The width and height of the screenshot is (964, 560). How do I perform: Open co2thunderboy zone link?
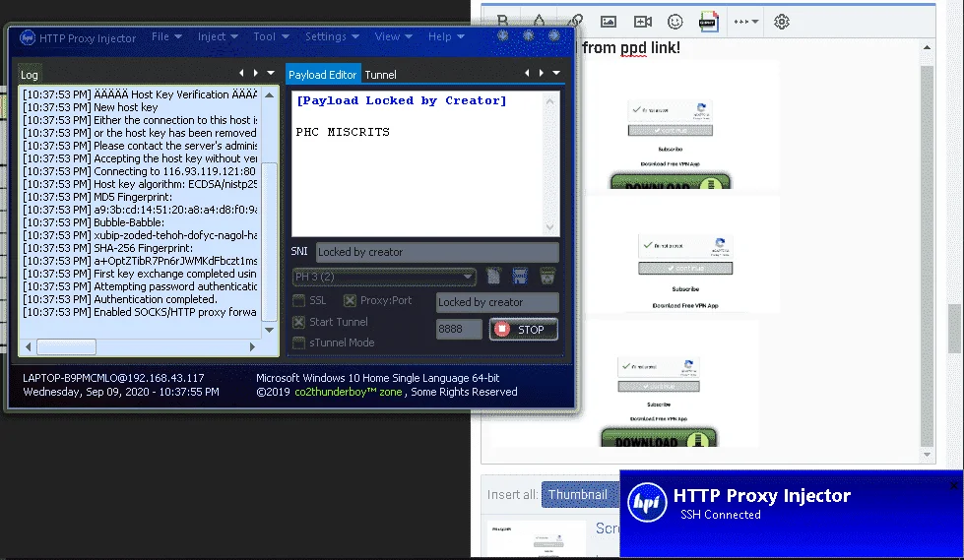pyautogui.click(x=348, y=392)
